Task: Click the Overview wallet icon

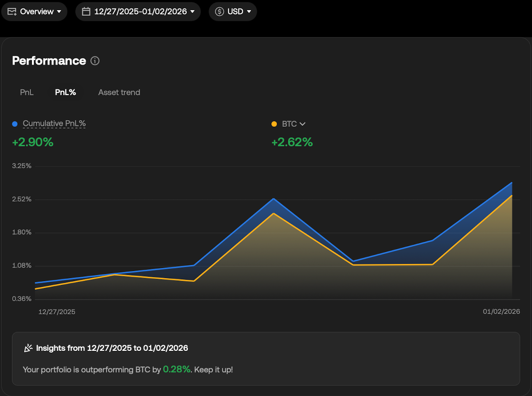Action: click(12, 12)
